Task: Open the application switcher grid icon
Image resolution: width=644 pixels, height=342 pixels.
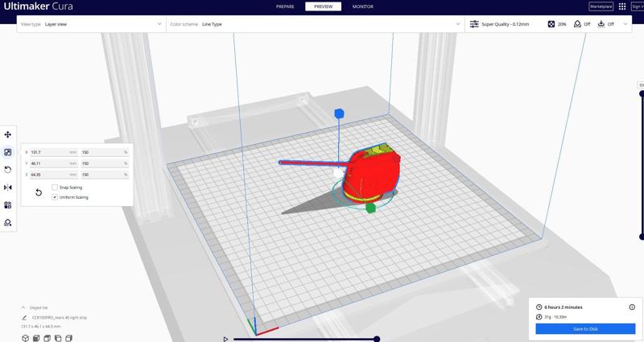Action: point(622,6)
